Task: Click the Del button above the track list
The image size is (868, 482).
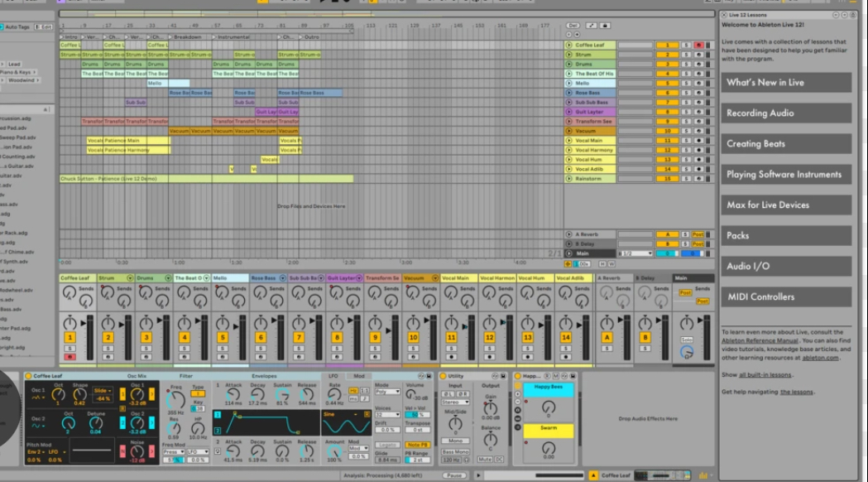Action: pos(573,26)
